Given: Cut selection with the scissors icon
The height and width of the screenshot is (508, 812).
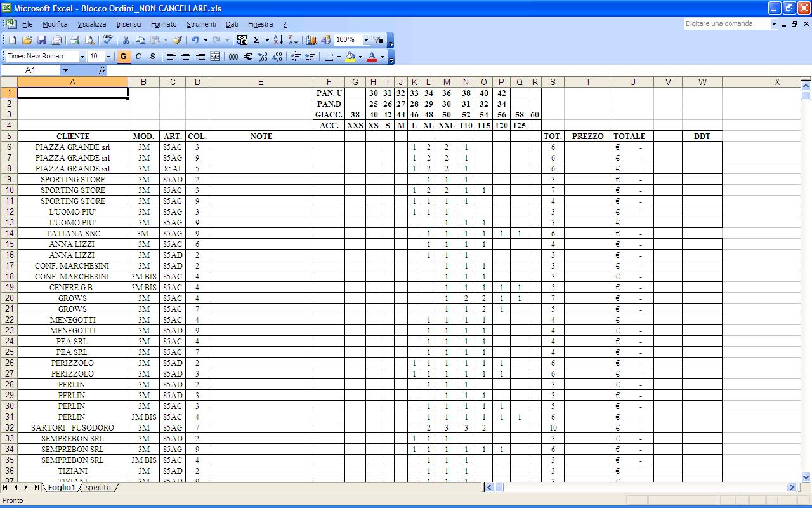Looking at the screenshot, I should (126, 40).
